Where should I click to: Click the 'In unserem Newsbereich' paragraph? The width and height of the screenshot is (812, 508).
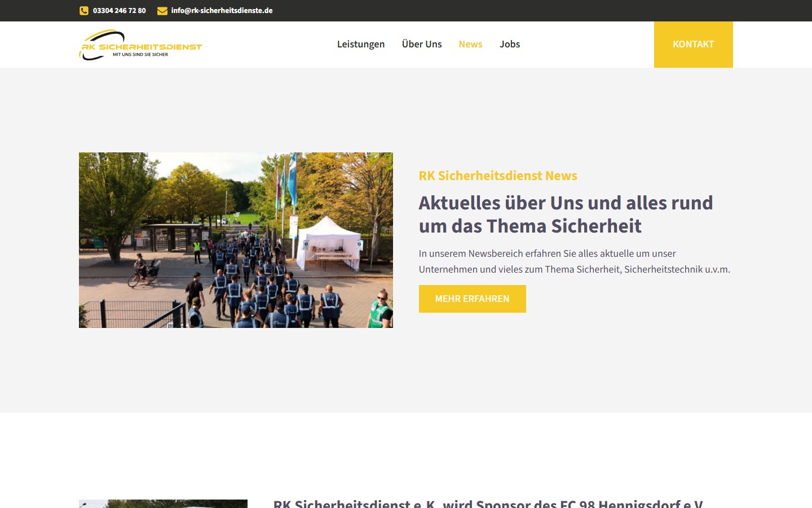pos(574,261)
